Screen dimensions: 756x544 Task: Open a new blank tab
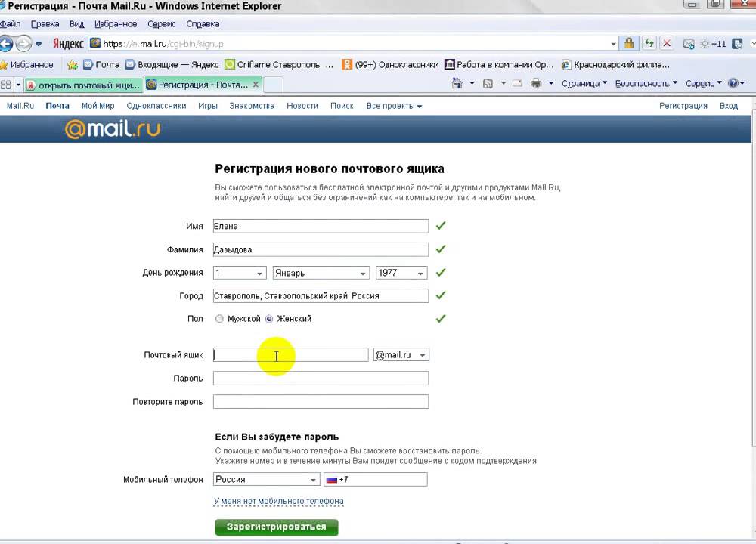273,85
